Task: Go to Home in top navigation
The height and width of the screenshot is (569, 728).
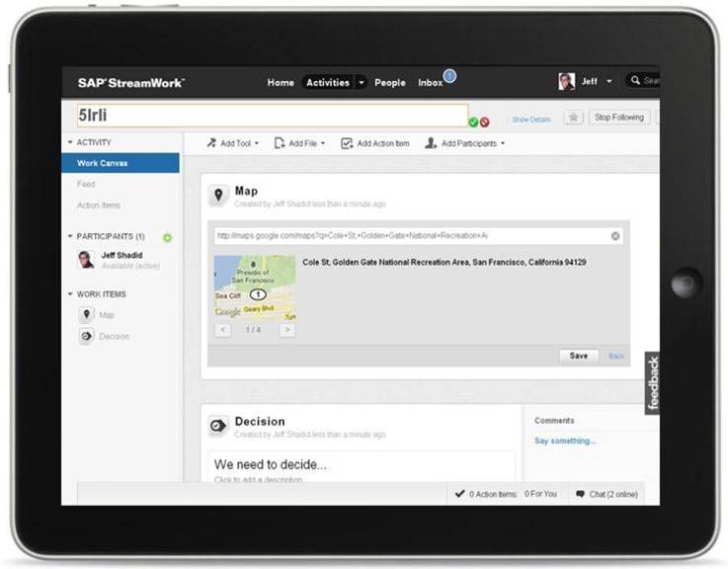Action: 281,83
